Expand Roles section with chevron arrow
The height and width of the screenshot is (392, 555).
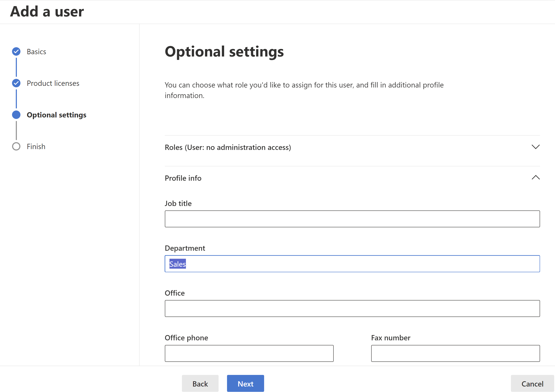pos(535,147)
